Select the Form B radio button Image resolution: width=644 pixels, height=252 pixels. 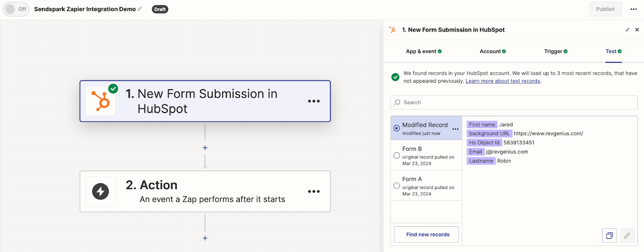tap(396, 156)
